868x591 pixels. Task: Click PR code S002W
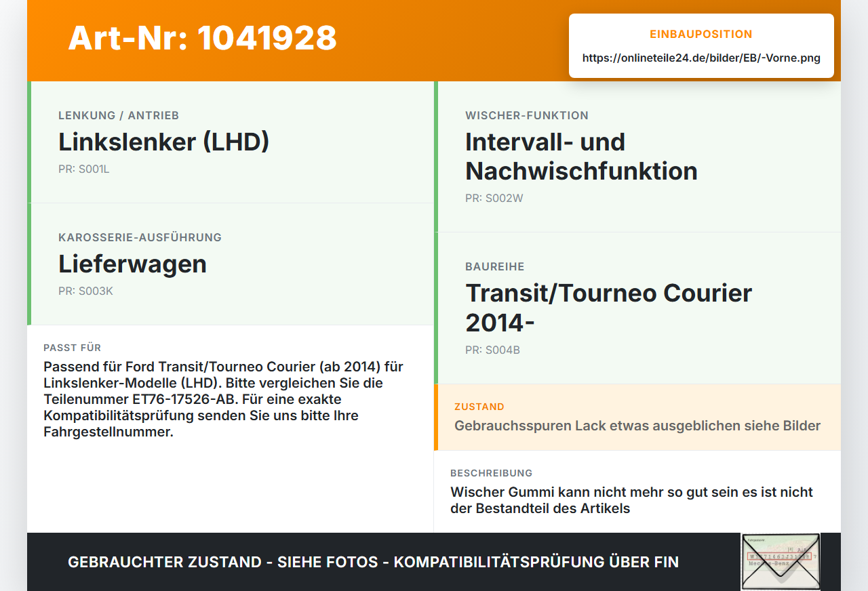494,199
